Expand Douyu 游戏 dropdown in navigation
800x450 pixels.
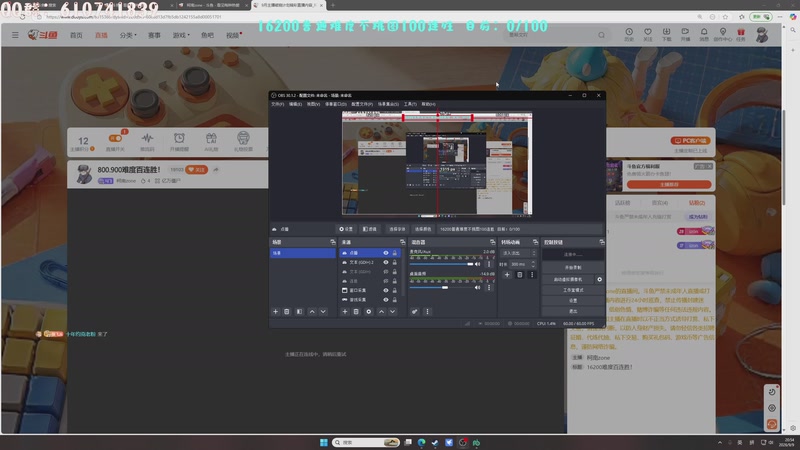click(x=181, y=35)
